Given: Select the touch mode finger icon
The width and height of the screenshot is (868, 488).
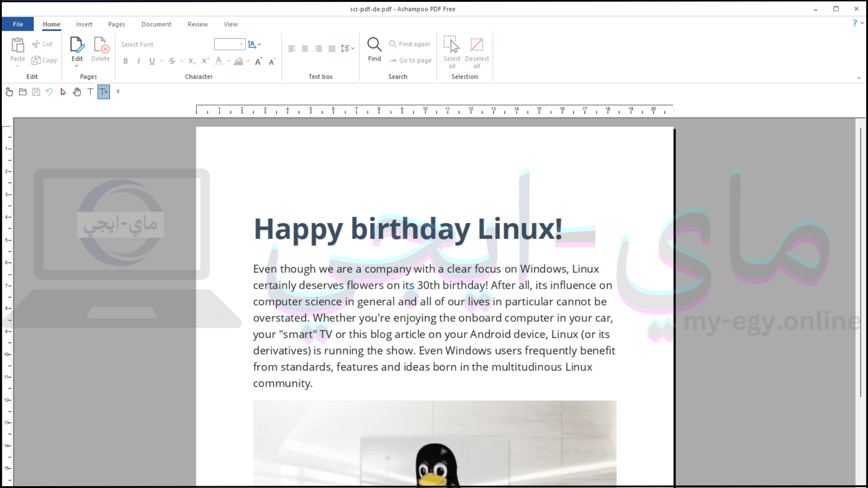Looking at the screenshot, I should (9, 92).
